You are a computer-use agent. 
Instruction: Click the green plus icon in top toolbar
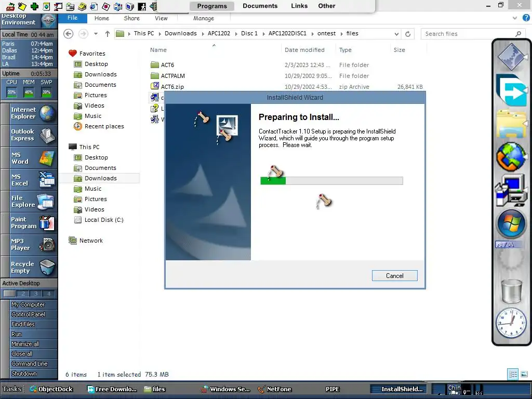(34, 6)
